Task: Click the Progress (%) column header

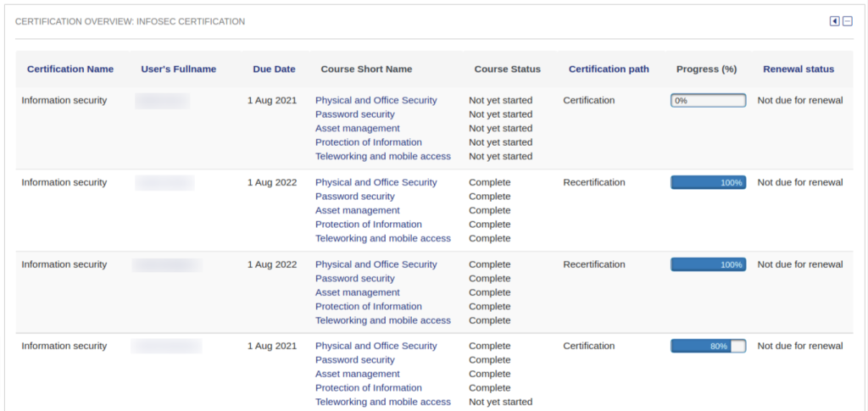Action: tap(706, 69)
